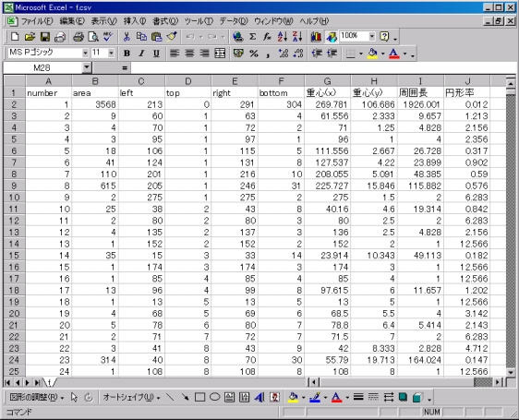Click the Merge and Center icon
This screenshot has width=519, height=420.
220,54
